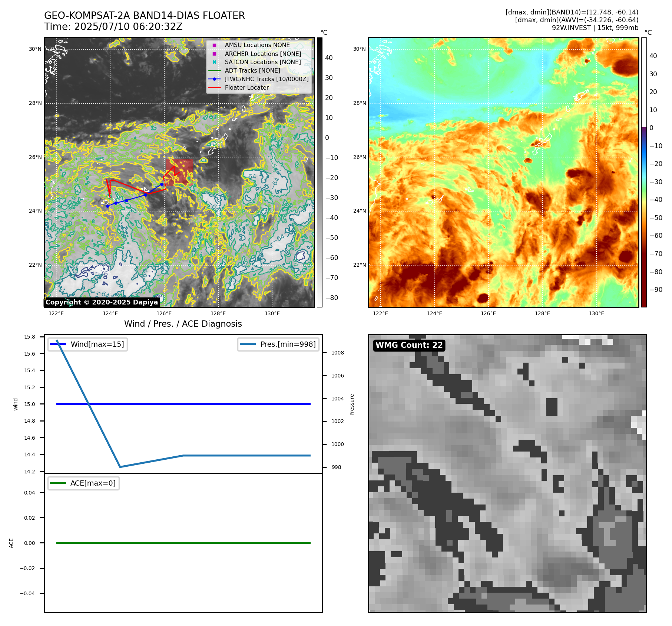Click the Wind / Pres. / ACE Diagnosis title
This screenshot has height=626, width=672.
tap(183, 324)
